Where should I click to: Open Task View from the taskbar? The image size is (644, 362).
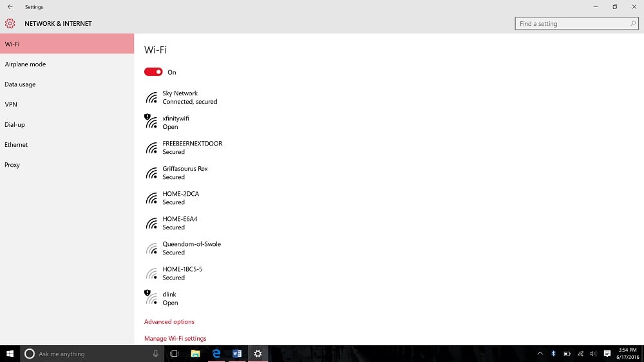coord(174,354)
